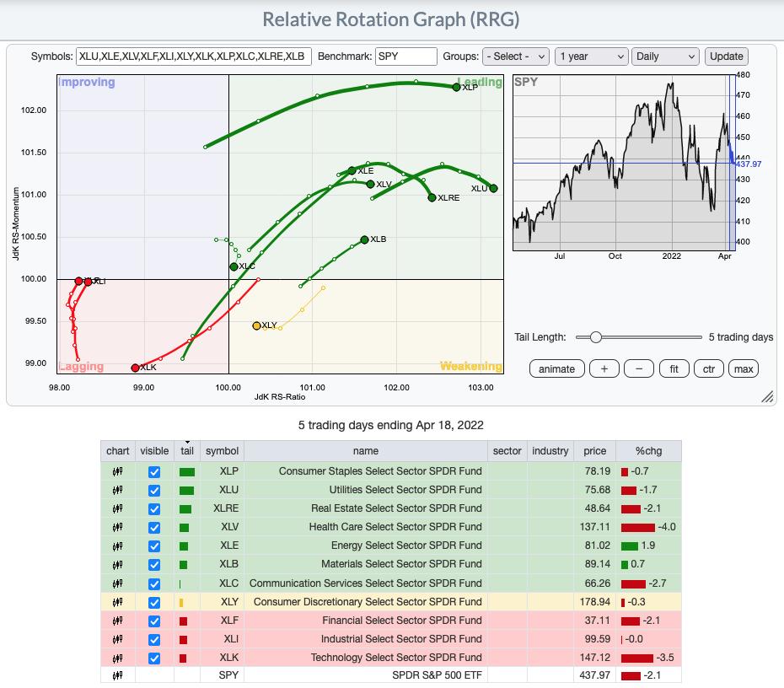The height and width of the screenshot is (688, 784).
Task: Uncheck visibility for XLV
Action: point(154,528)
